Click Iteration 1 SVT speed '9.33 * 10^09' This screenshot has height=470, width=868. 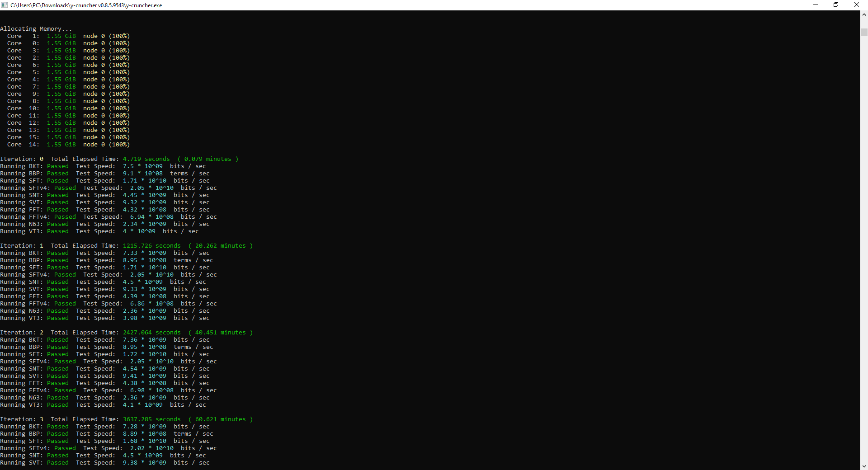click(145, 289)
